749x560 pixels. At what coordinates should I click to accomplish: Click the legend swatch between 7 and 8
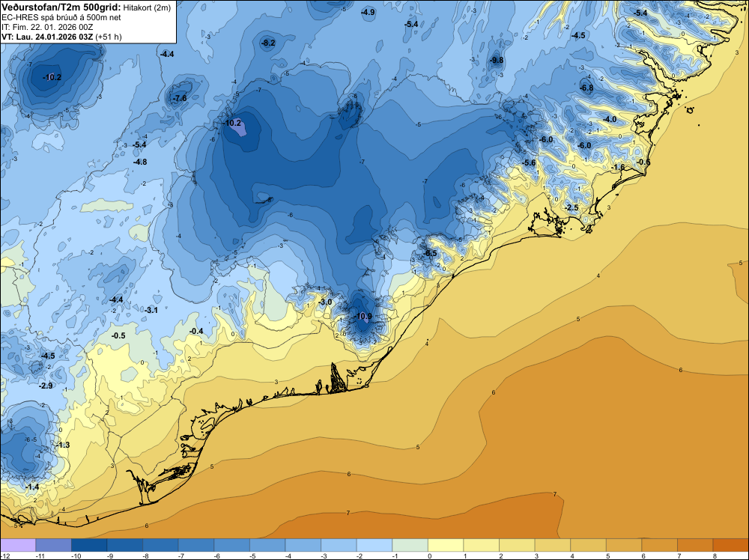click(695, 545)
